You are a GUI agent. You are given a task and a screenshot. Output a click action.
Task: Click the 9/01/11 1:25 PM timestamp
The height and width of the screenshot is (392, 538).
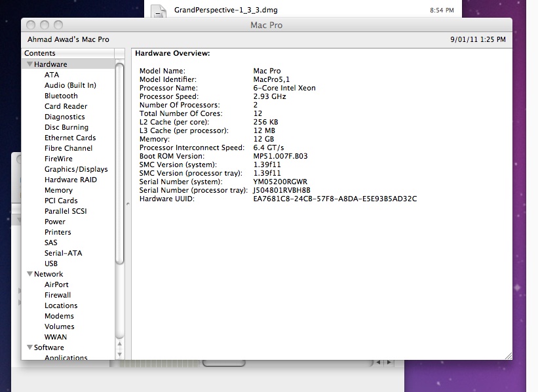[x=478, y=39]
